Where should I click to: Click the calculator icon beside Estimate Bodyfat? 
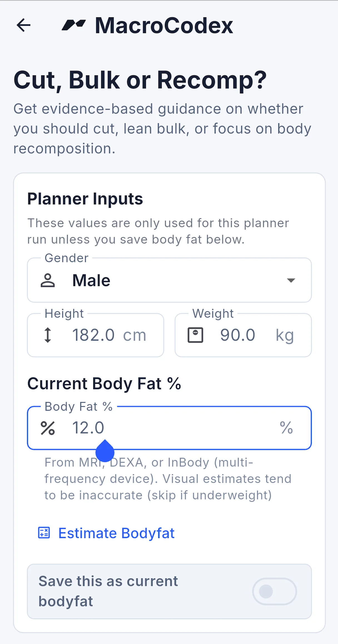tap(44, 533)
